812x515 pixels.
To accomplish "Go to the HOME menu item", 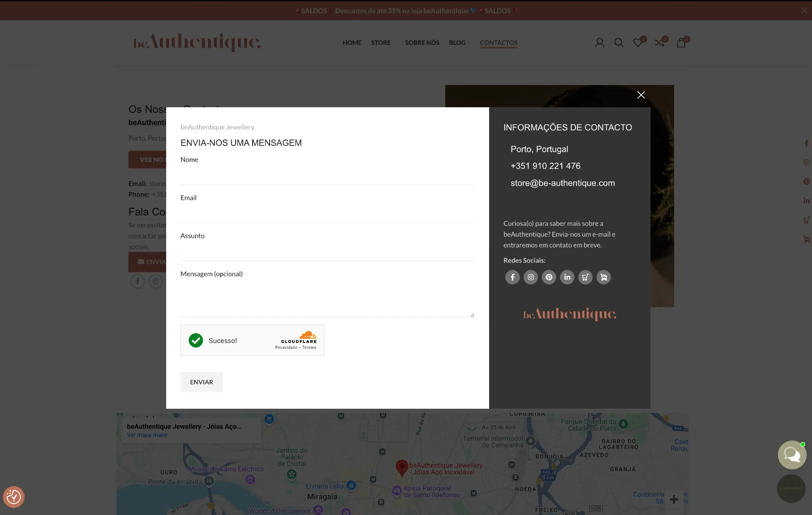I will [352, 43].
